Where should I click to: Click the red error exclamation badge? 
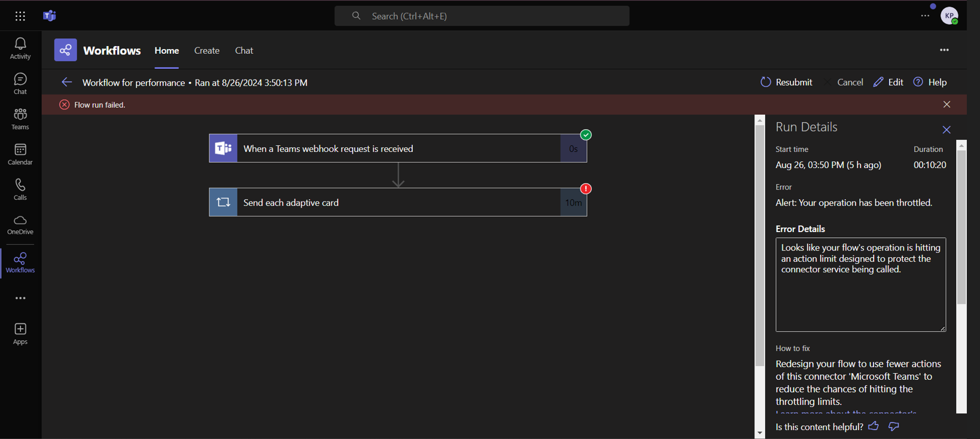[586, 189]
